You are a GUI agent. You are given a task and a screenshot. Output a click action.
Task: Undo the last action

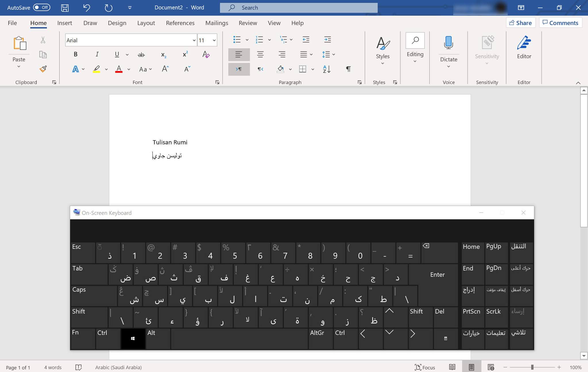[86, 8]
